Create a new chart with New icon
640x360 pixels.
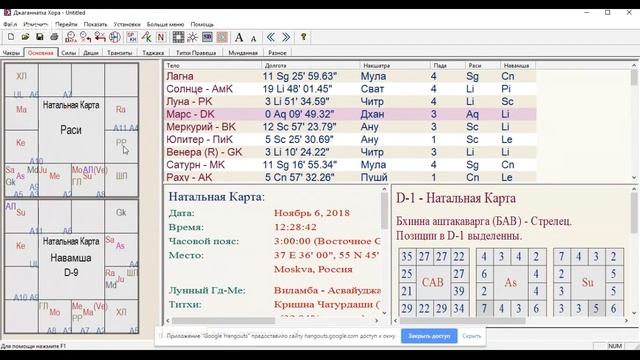coord(11,37)
